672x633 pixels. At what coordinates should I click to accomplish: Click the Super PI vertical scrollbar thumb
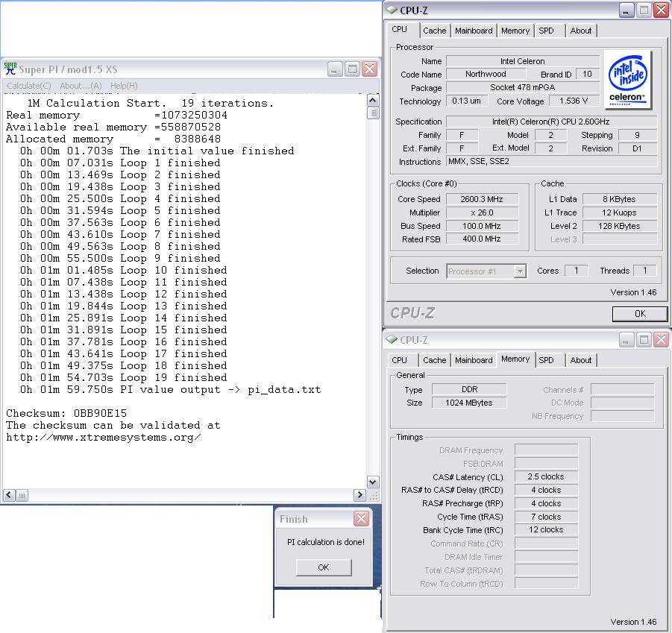point(373,113)
